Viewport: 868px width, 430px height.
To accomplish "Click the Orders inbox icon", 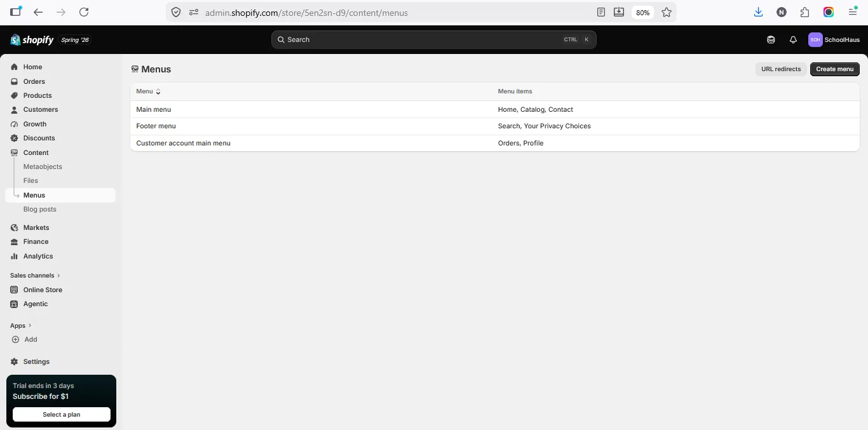I will click(x=15, y=81).
